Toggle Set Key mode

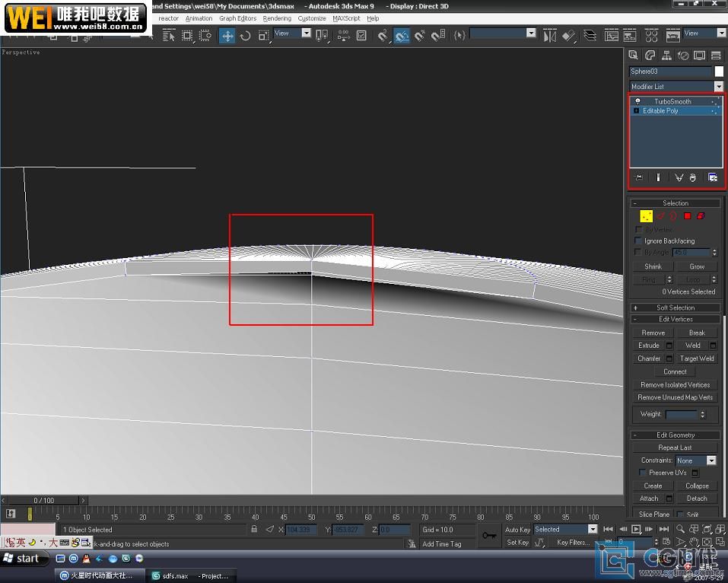pos(517,542)
